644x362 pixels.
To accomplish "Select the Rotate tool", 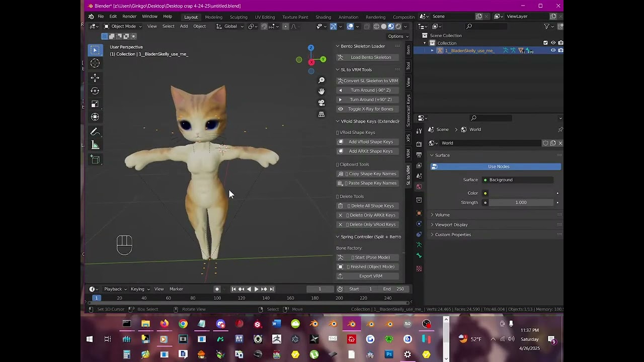I will pos(95,90).
